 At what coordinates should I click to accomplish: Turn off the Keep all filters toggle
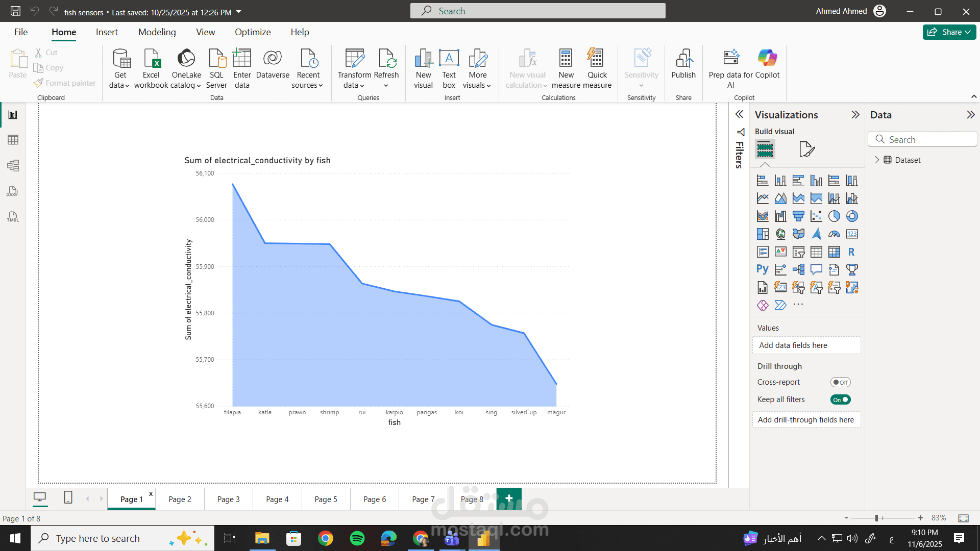(x=840, y=399)
